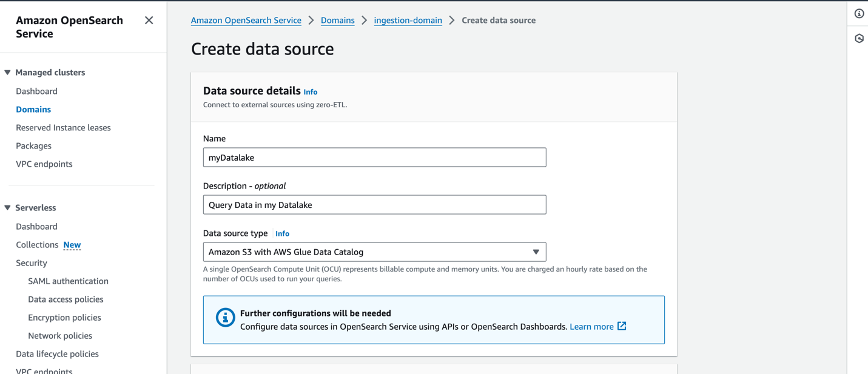Screen dimensions: 868x374
Task: Go to Domains breadcrumb link
Action: tap(337, 20)
